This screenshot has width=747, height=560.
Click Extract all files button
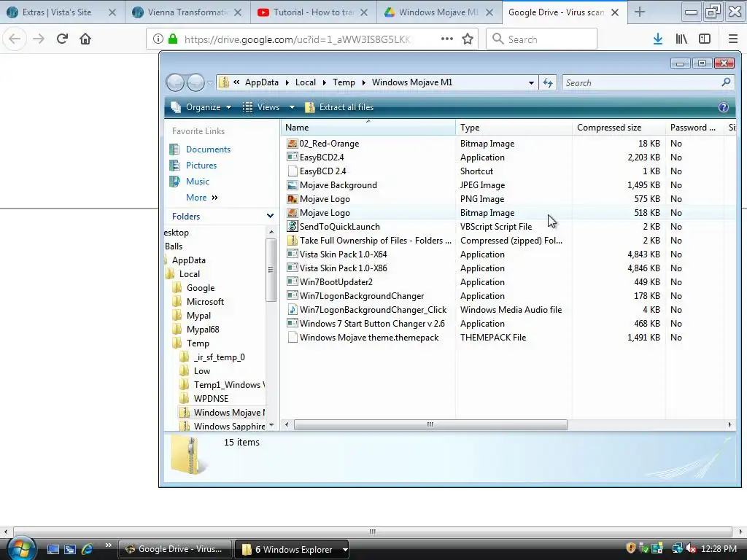click(339, 107)
